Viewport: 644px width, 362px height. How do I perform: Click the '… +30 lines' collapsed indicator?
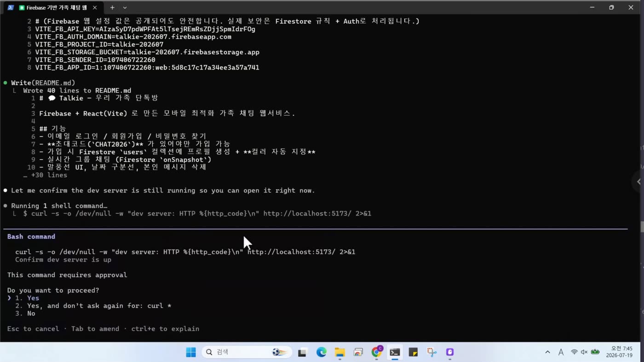tap(45, 175)
